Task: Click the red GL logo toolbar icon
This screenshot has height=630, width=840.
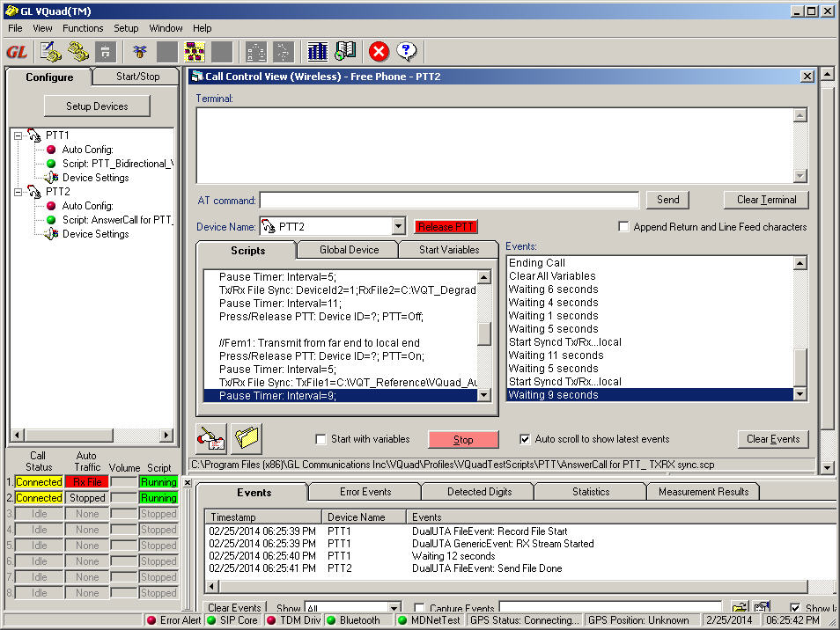Action: [x=17, y=52]
